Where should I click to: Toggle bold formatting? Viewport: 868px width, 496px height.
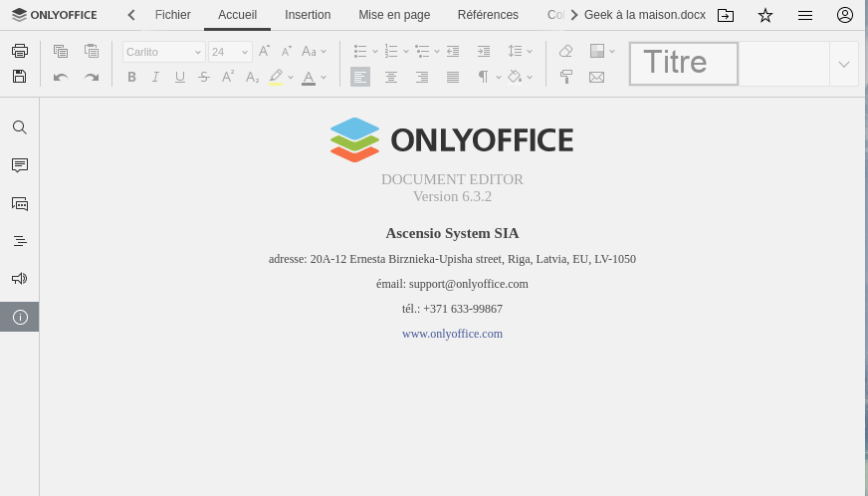(x=131, y=77)
